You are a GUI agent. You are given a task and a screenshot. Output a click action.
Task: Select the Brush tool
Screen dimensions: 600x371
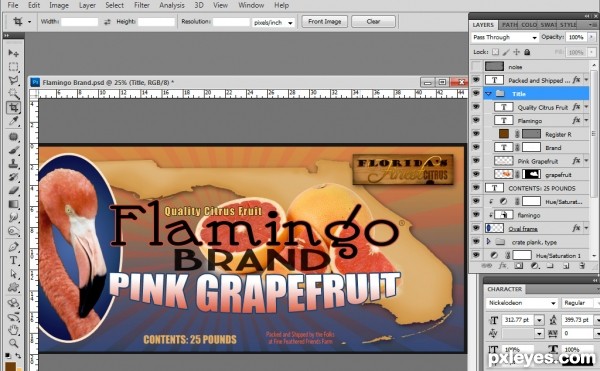pos(13,150)
